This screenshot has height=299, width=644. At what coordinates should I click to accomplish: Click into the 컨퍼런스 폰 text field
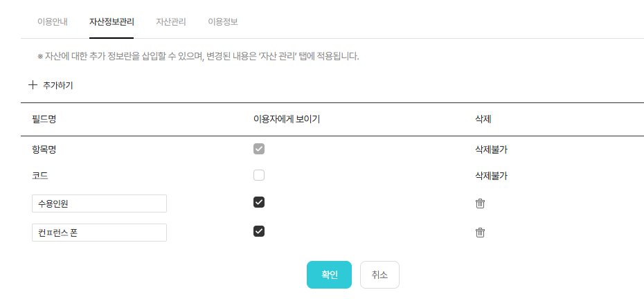click(x=99, y=233)
